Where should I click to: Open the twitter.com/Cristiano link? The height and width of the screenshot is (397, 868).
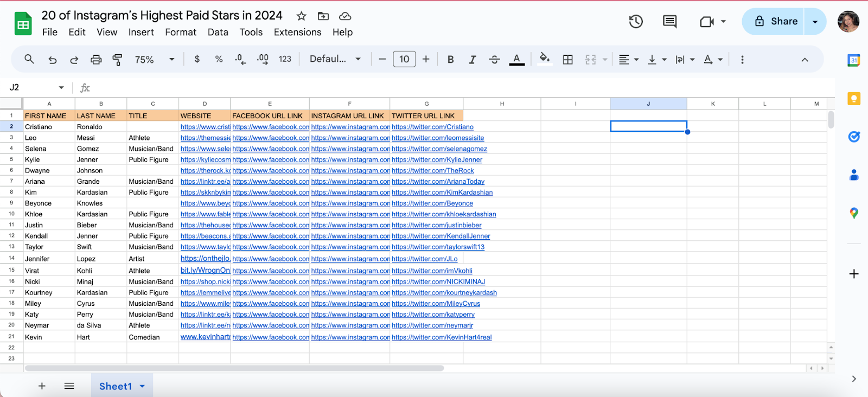432,127
